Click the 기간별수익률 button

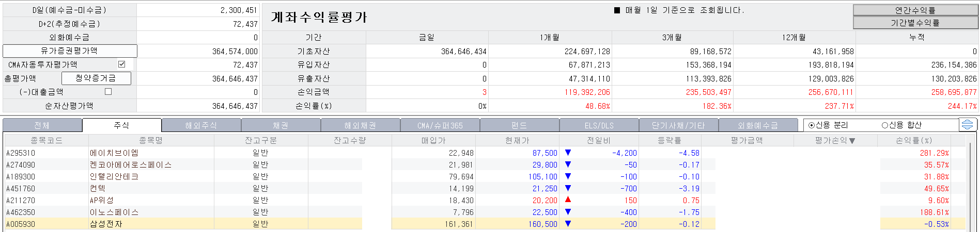[x=915, y=23]
